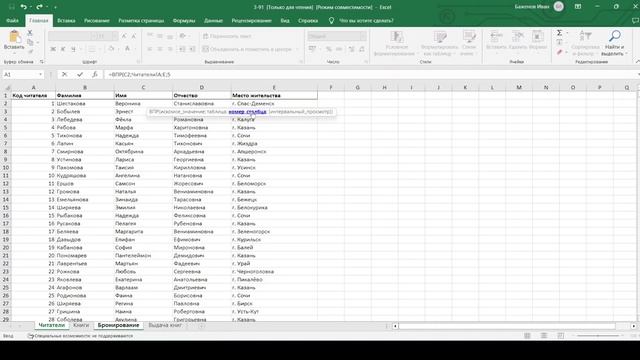This screenshot has width=640, height=360.
Task: Open the Рецензирование ribbon tab
Action: (251, 20)
